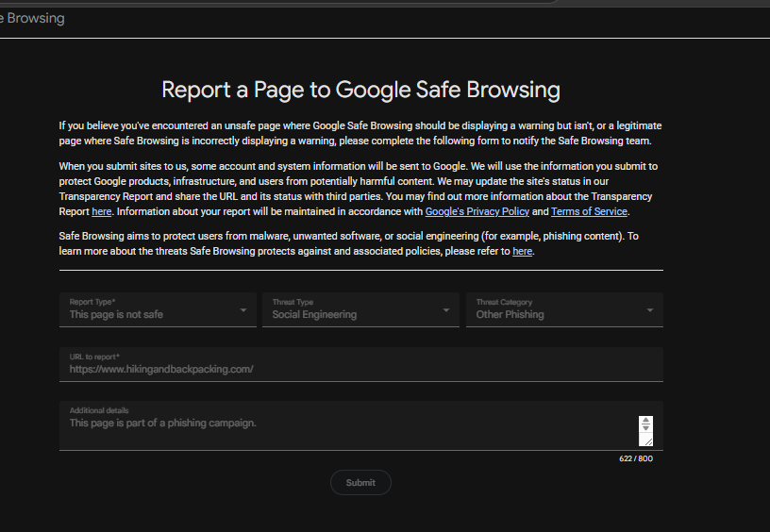Click the Submit button
This screenshot has height=532, width=770.
point(360,482)
